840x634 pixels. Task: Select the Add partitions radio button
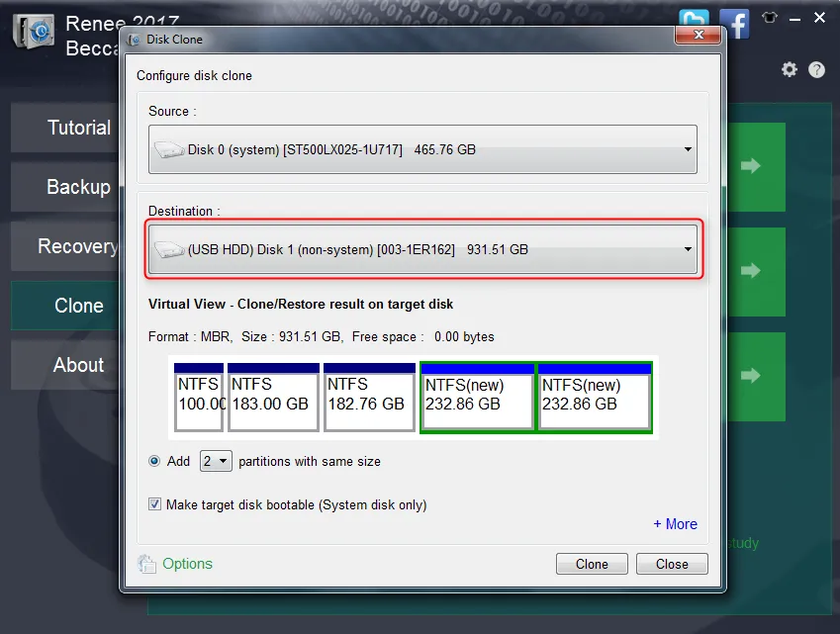click(x=154, y=461)
